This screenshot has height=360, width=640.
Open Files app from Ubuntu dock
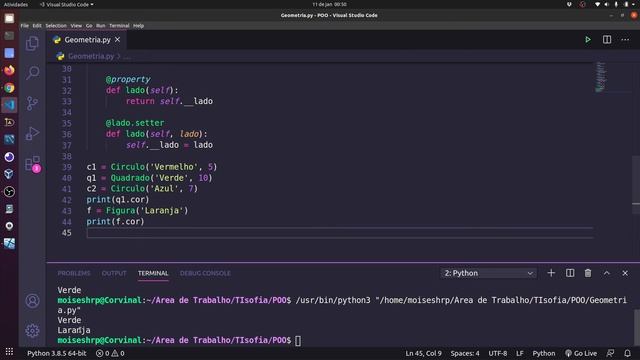click(9, 18)
